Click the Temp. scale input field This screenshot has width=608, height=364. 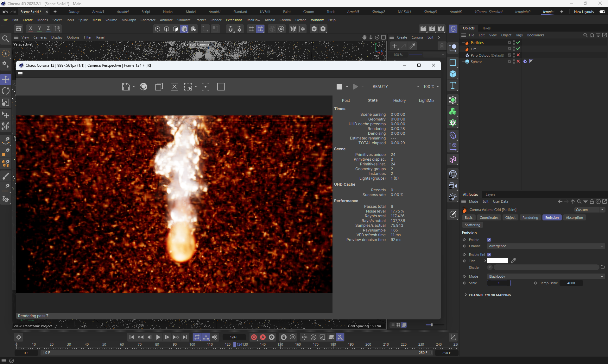point(571,283)
